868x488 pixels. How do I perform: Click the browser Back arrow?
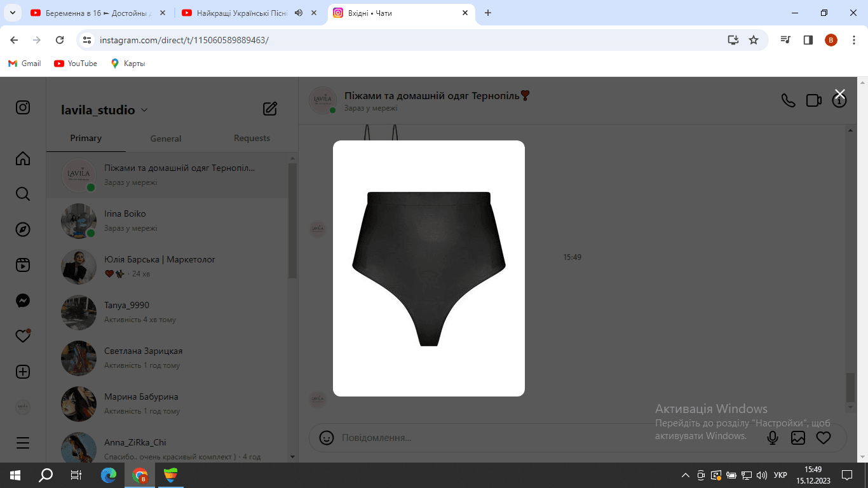pyautogui.click(x=14, y=40)
